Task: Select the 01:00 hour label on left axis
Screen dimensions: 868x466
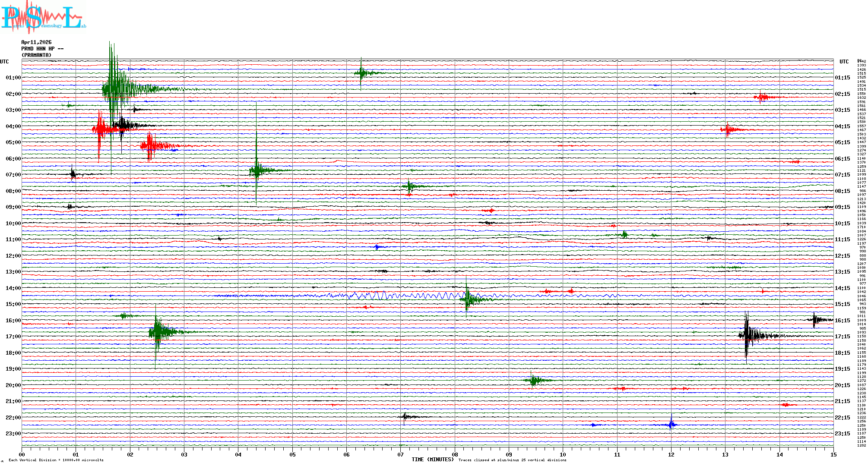Action: pos(13,78)
